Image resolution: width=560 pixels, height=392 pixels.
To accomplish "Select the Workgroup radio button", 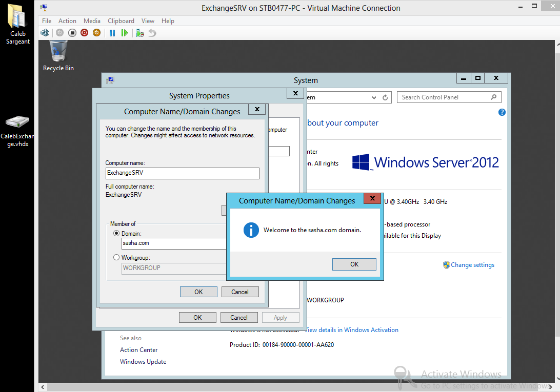I will tap(116, 257).
